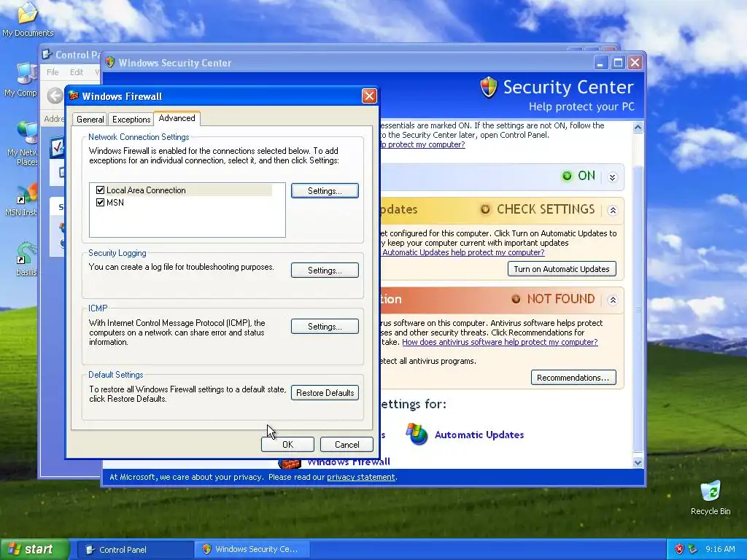Click the Security Center shield logo

pyautogui.click(x=488, y=87)
